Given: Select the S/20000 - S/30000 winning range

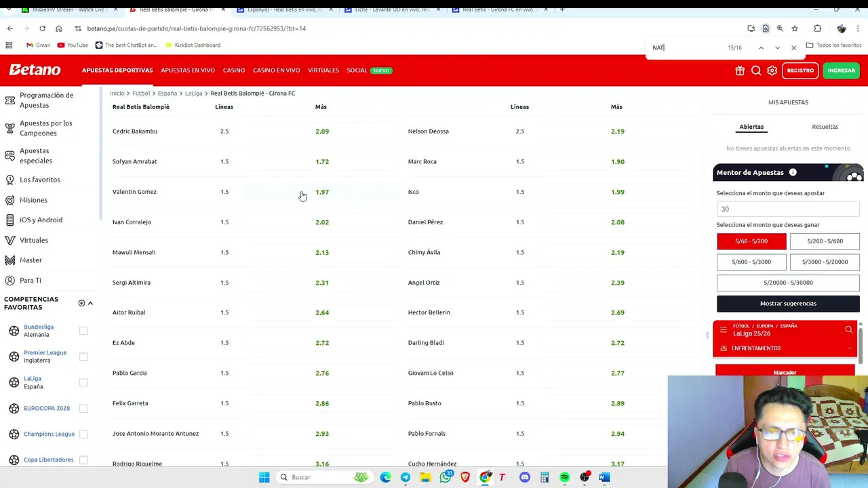Looking at the screenshot, I should pyautogui.click(x=788, y=283).
